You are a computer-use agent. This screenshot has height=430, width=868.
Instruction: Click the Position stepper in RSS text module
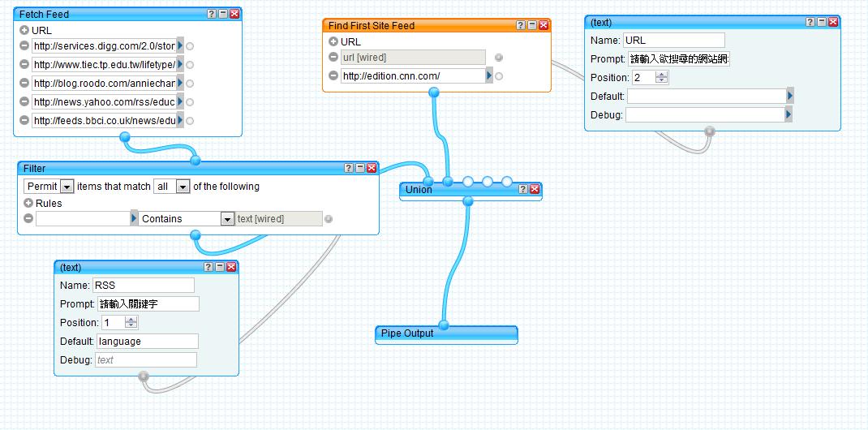[131, 323]
